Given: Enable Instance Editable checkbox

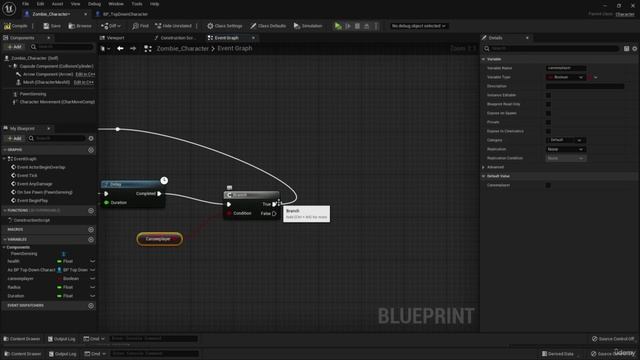Looking at the screenshot, I should [548, 95].
